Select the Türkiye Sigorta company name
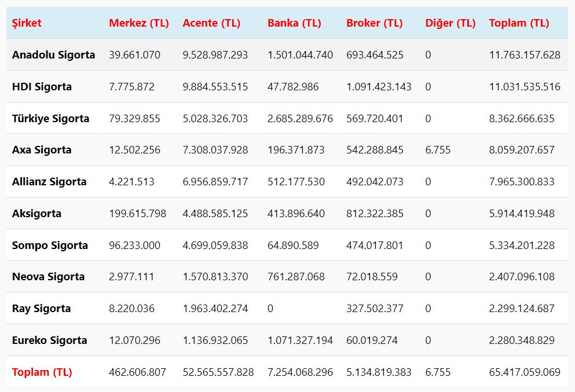 tap(50, 119)
